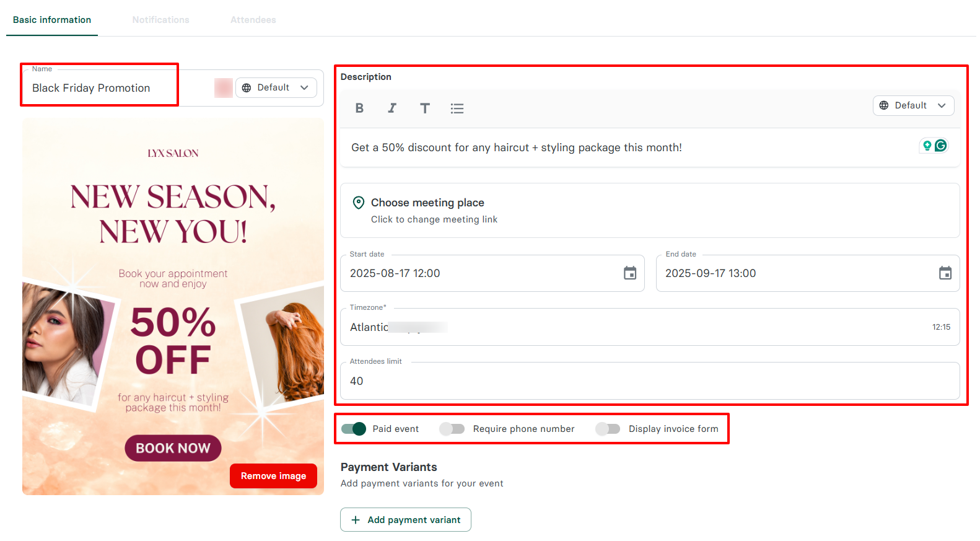
Task: Open the Start date calendar picker
Action: tap(630, 273)
